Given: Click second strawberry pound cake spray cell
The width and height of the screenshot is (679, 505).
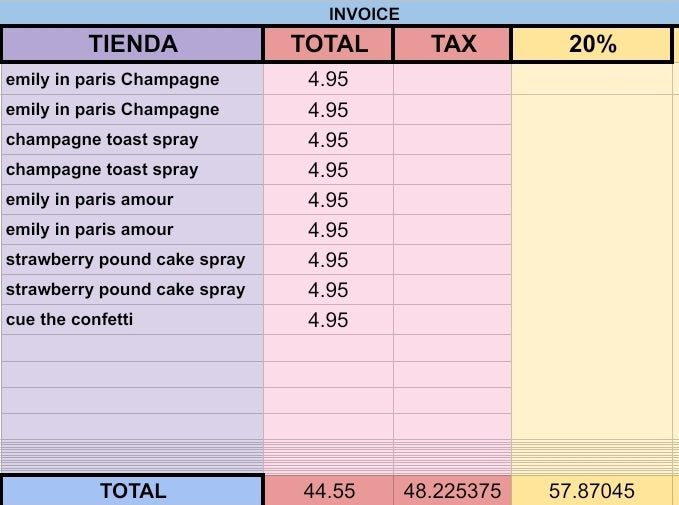Looking at the screenshot, I should pyautogui.click(x=132, y=289).
